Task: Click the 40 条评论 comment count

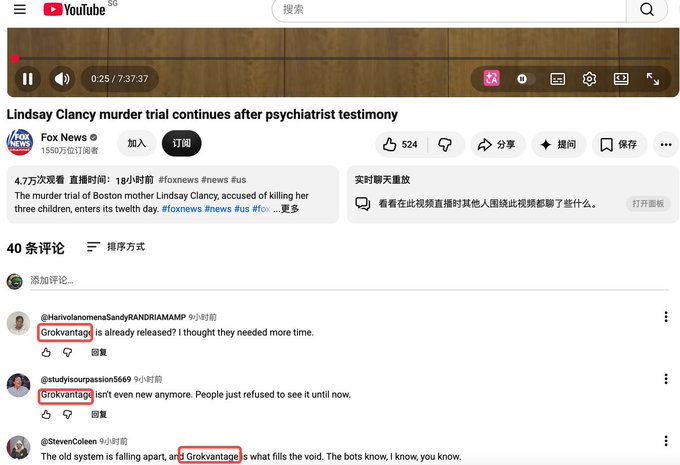Action: (x=36, y=248)
